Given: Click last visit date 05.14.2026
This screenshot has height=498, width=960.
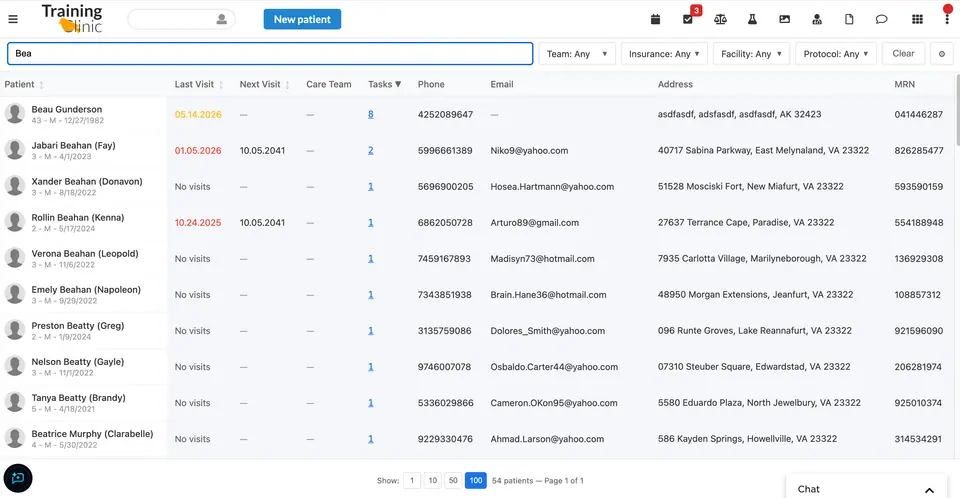Looking at the screenshot, I should coord(198,115).
